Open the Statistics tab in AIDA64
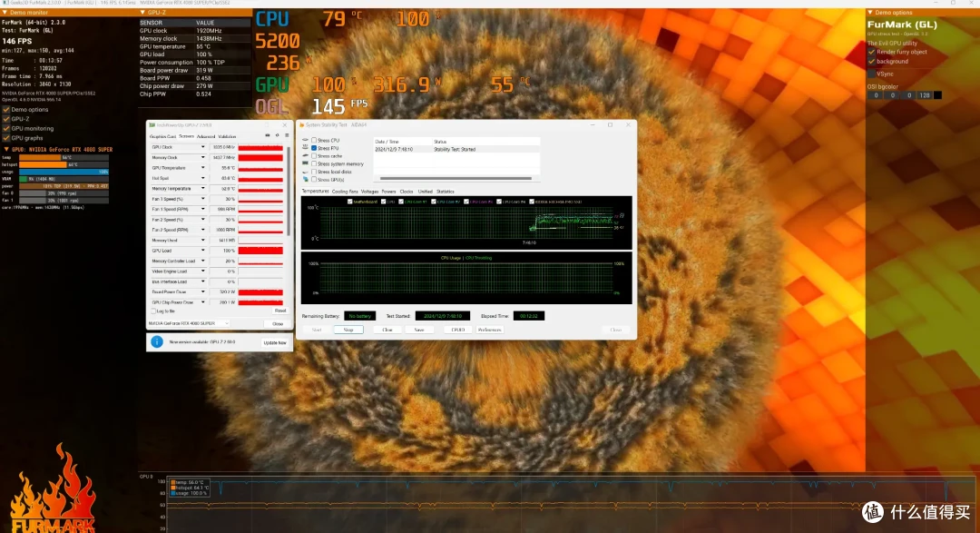The image size is (980, 533). coord(445,192)
